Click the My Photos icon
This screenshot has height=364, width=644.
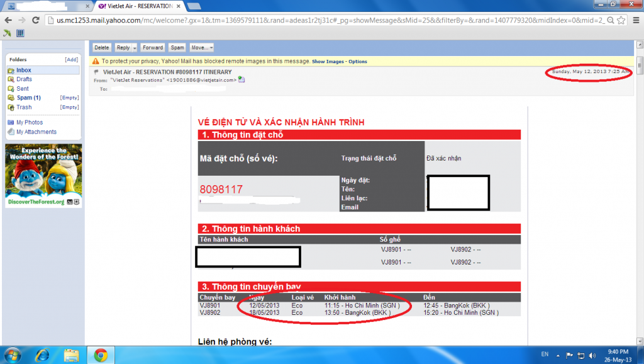click(x=11, y=123)
